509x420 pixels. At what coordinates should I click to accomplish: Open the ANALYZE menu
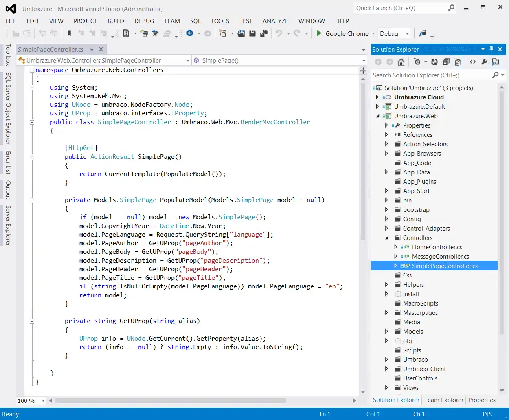275,21
